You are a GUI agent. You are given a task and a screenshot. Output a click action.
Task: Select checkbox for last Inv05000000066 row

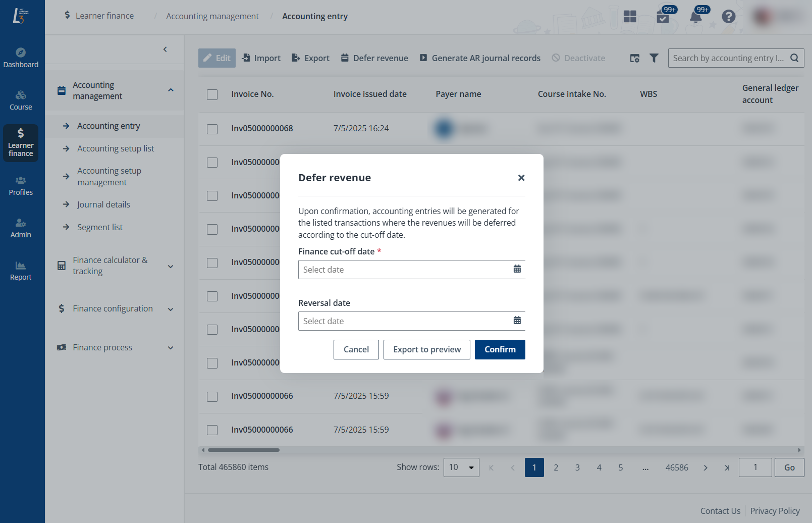tap(212, 430)
